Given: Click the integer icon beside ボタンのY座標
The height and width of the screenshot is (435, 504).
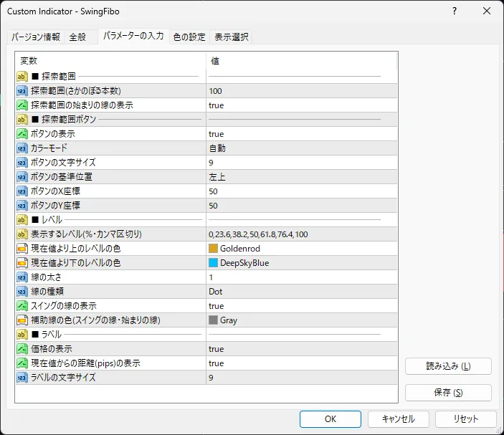Looking at the screenshot, I should pos(22,205).
